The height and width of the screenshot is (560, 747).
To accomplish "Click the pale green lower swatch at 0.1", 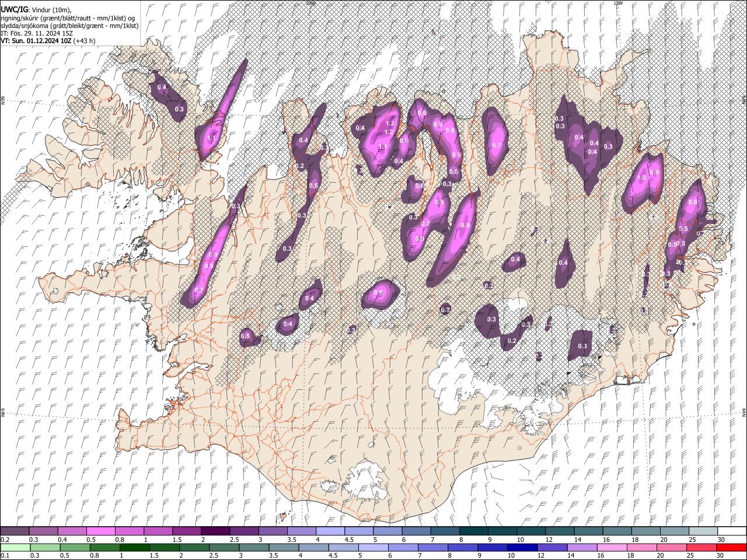I will (15, 547).
